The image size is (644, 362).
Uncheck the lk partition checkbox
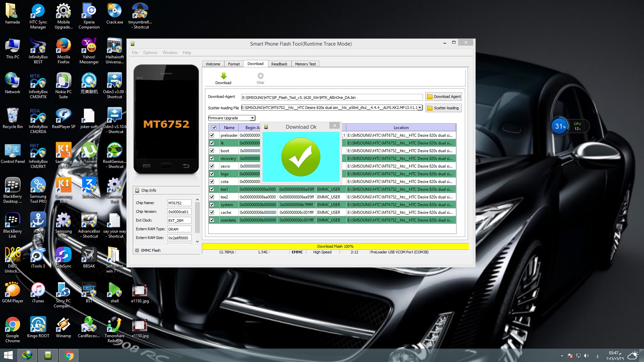pos(212,143)
